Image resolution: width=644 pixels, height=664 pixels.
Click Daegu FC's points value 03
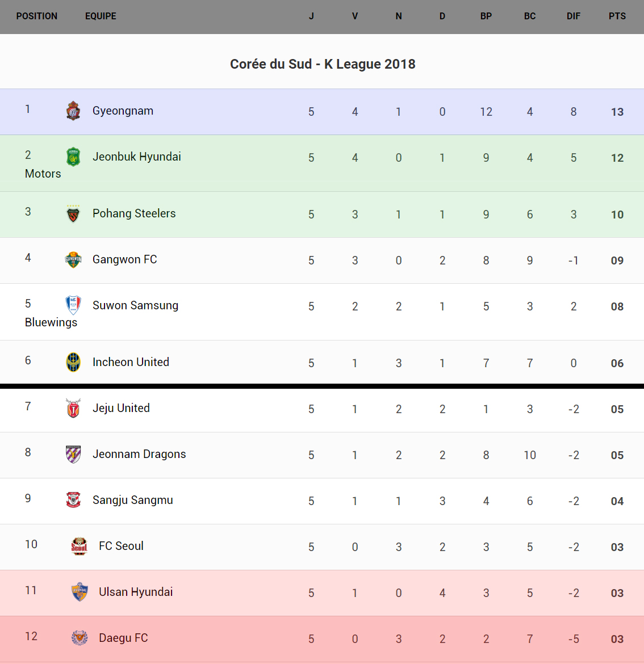click(617, 639)
